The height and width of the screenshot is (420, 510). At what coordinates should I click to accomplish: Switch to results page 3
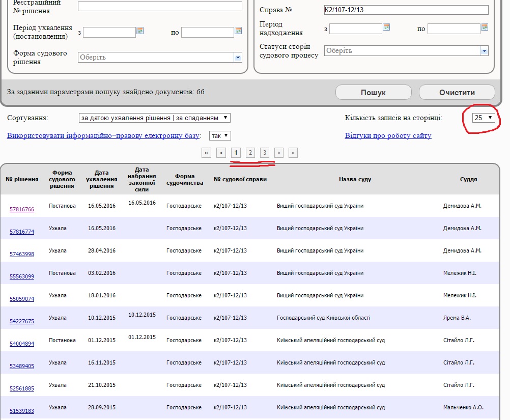pyautogui.click(x=264, y=153)
